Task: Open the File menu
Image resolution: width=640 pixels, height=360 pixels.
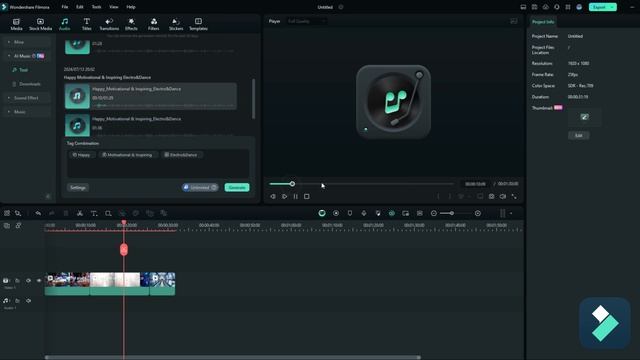Action: [64, 7]
